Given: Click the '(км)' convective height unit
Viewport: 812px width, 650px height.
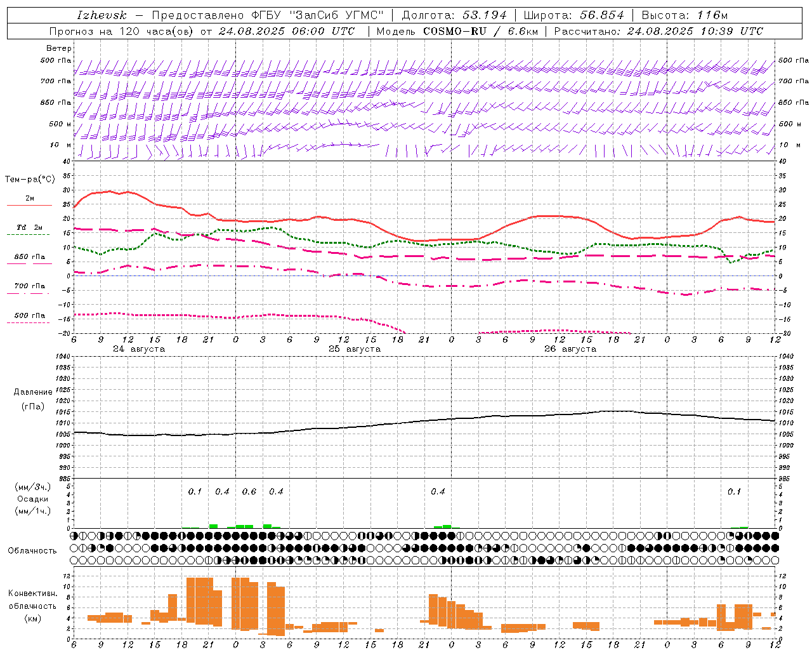Looking at the screenshot, I should click(x=33, y=618).
